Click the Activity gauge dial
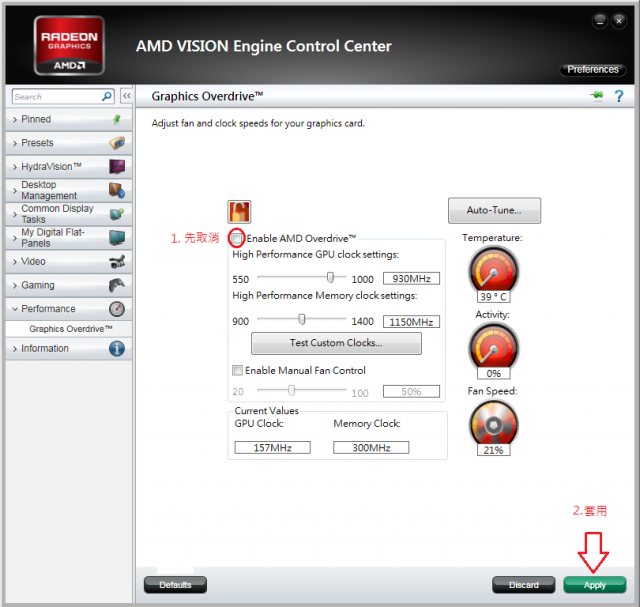This screenshot has height=607, width=640. 493,346
